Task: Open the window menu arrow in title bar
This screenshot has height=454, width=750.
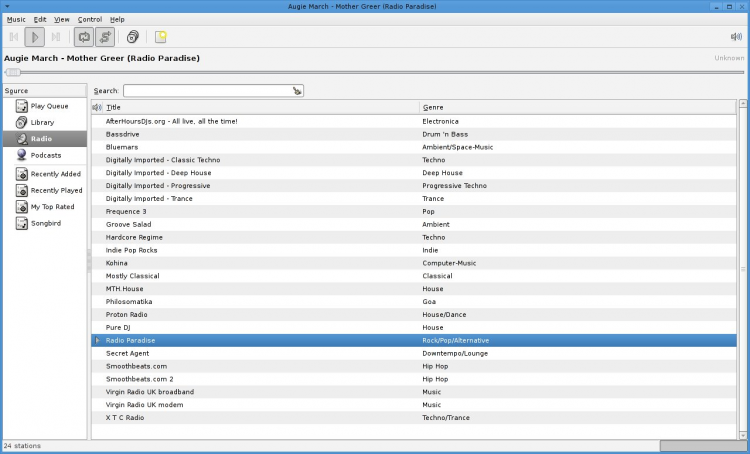Action: coord(7,6)
